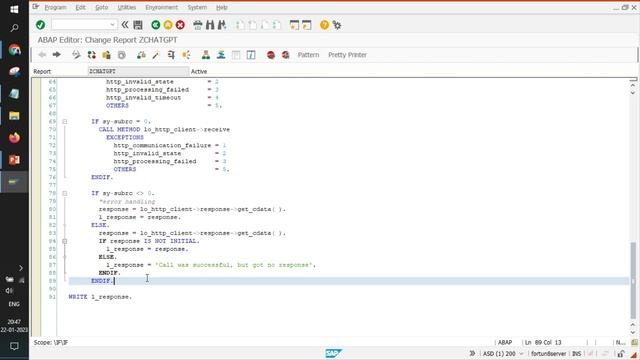Open the Where-Used List icon
640x360 pixels.
(x=186, y=55)
